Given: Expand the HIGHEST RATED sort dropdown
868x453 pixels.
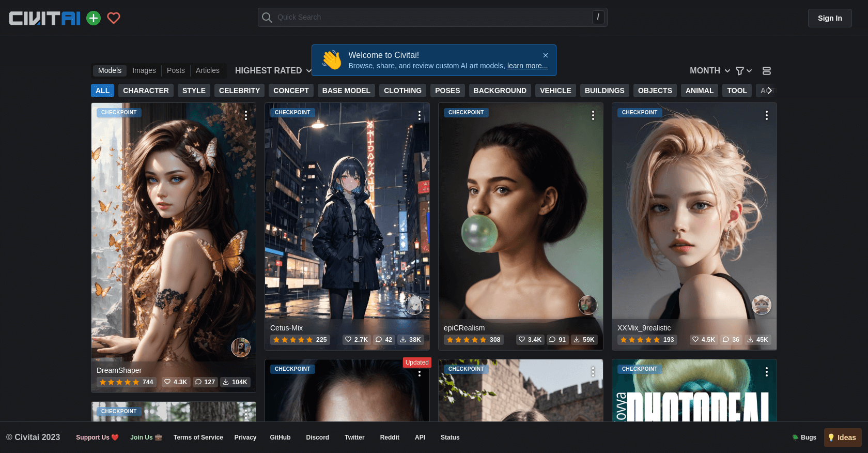Looking at the screenshot, I should tap(273, 71).
